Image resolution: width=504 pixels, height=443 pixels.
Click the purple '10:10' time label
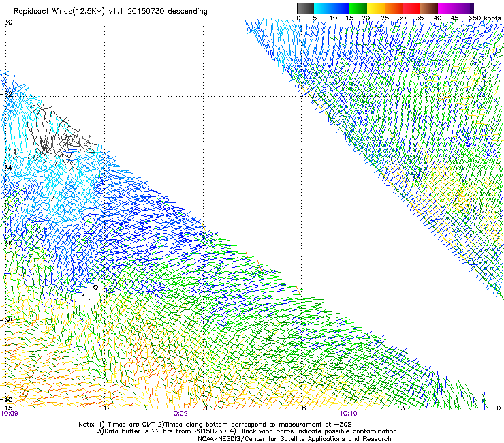pos(348,414)
